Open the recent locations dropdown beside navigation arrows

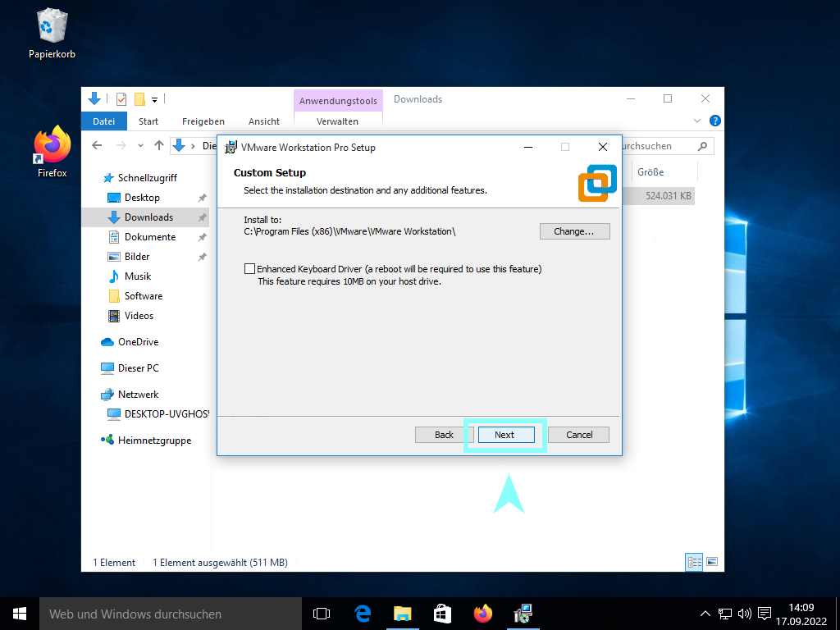click(x=140, y=145)
